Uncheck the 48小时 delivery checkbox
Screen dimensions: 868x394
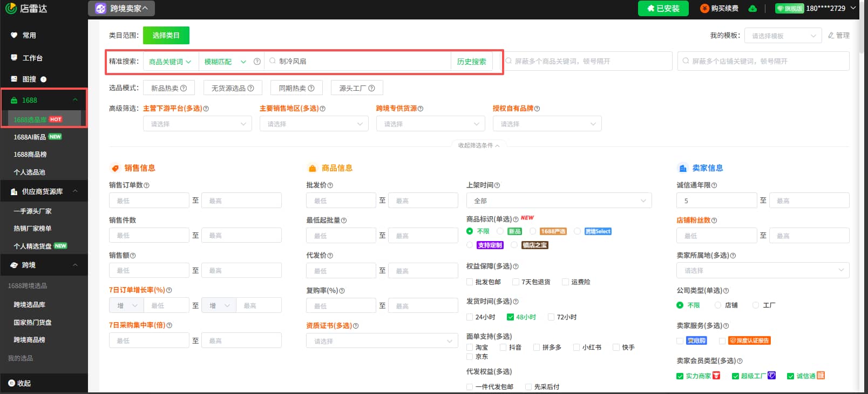[x=510, y=317]
